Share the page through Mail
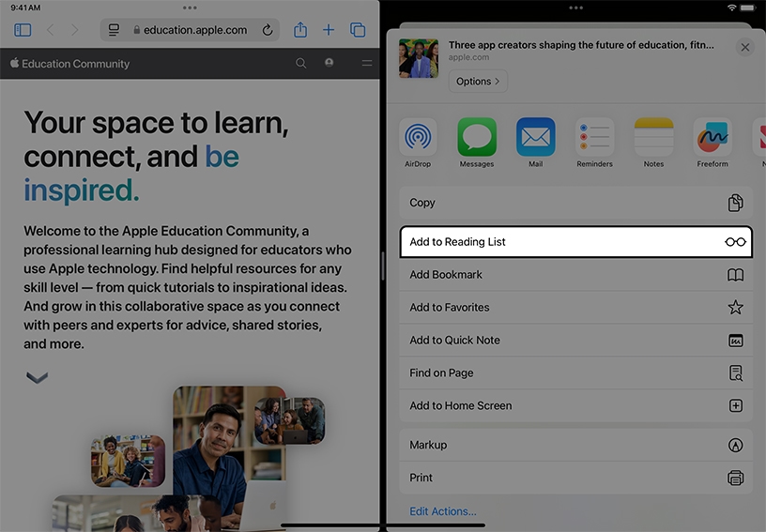The width and height of the screenshot is (766, 532). (x=535, y=138)
